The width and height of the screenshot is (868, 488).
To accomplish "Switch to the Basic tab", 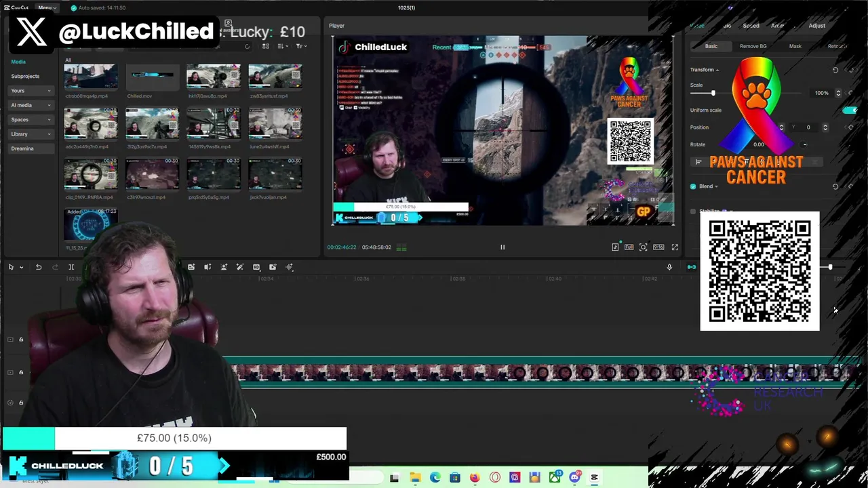I will (711, 46).
